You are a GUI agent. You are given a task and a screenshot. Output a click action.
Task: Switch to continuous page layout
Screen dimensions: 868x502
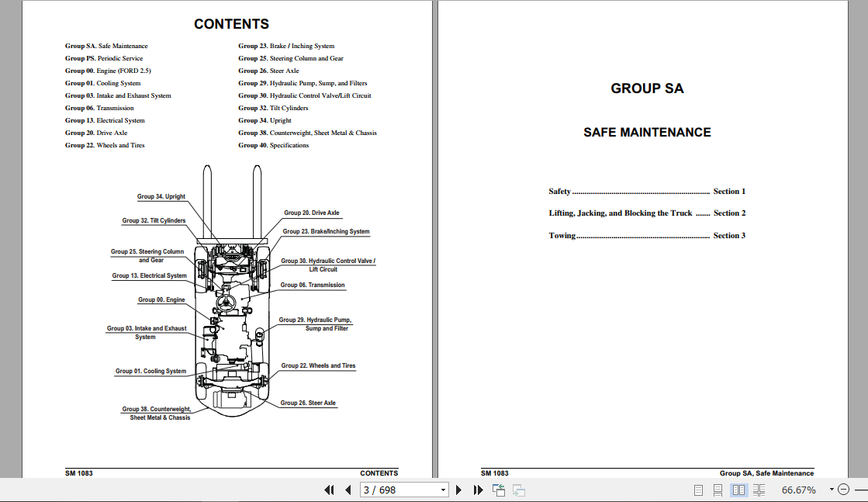(718, 490)
